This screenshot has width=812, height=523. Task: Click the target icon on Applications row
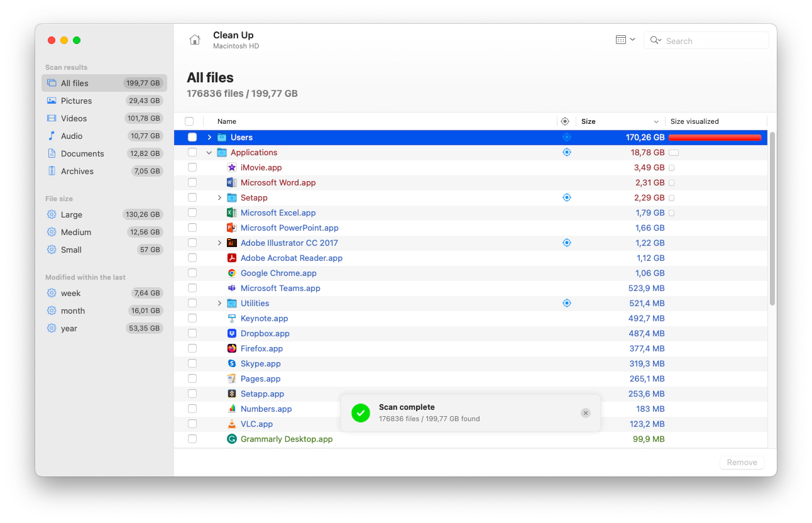566,152
